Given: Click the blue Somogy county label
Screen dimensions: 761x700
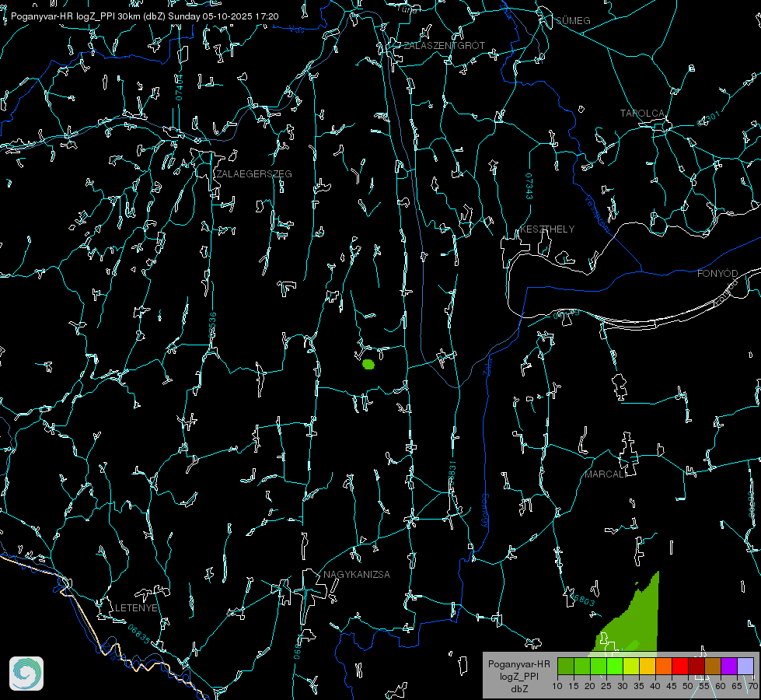Looking at the screenshot, I should (485, 511).
